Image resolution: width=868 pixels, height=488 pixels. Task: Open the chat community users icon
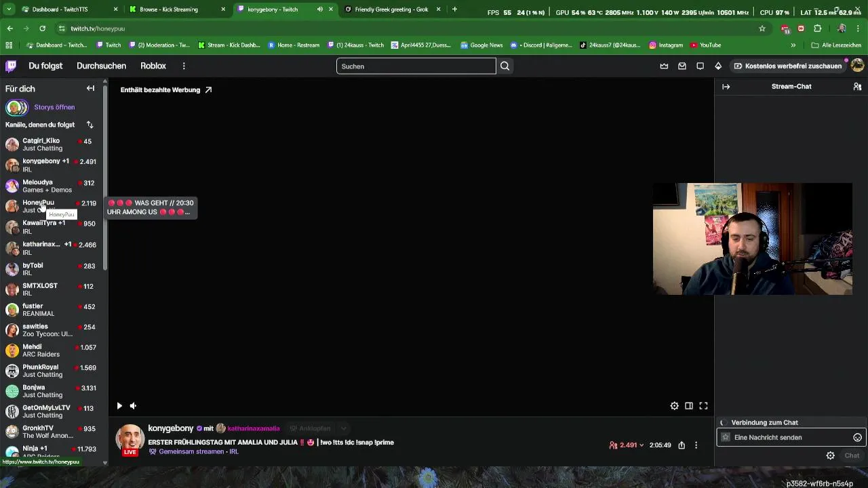[857, 87]
